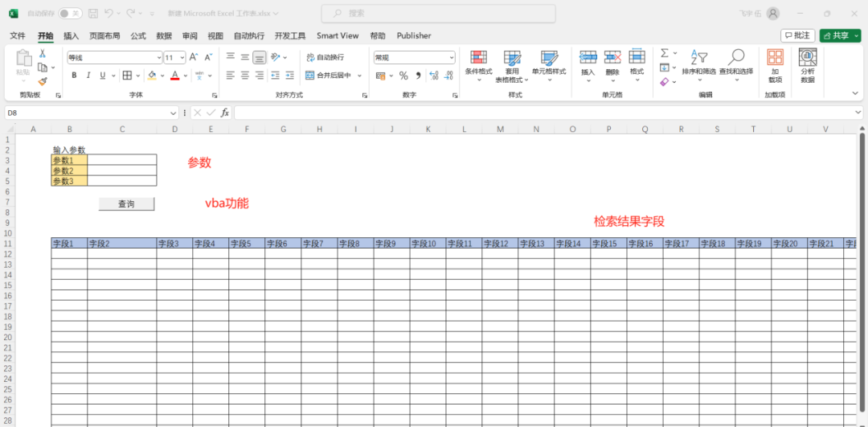Increase decimal places
The height and width of the screenshot is (427, 868).
tap(433, 76)
